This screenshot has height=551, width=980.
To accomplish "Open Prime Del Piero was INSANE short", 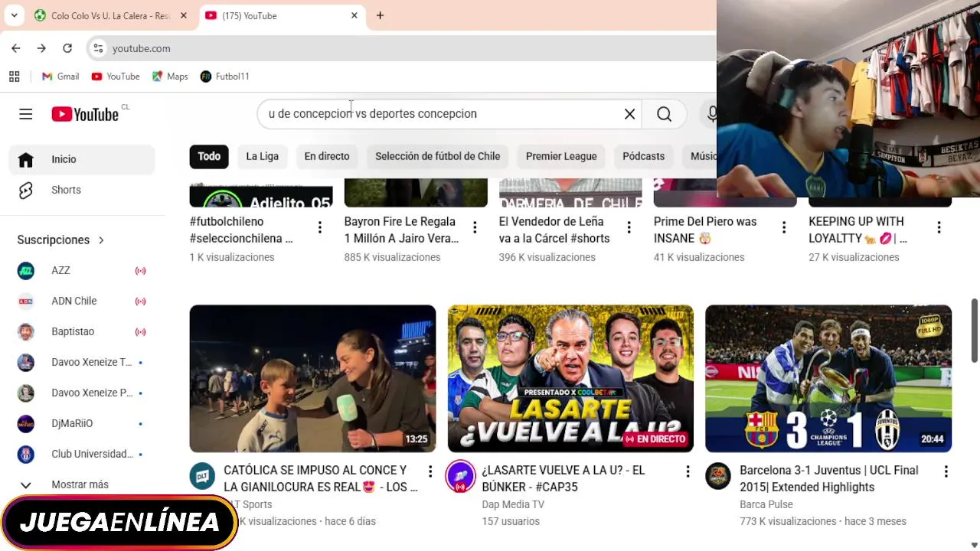I will [705, 230].
